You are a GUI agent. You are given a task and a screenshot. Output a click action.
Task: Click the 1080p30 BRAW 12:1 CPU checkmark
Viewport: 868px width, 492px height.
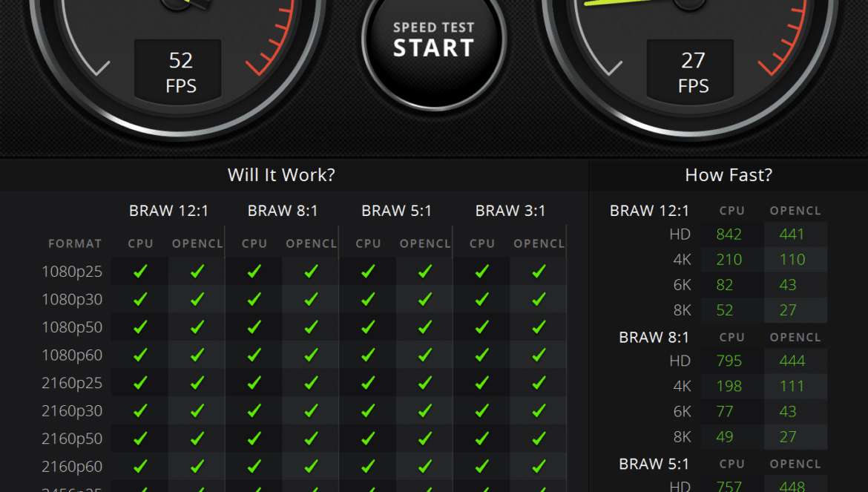pyautogui.click(x=141, y=299)
